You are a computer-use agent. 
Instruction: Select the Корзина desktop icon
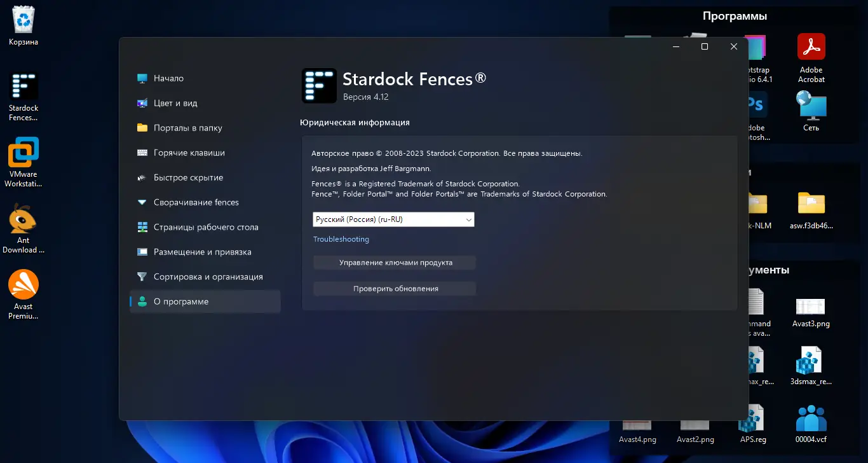pos(24,26)
